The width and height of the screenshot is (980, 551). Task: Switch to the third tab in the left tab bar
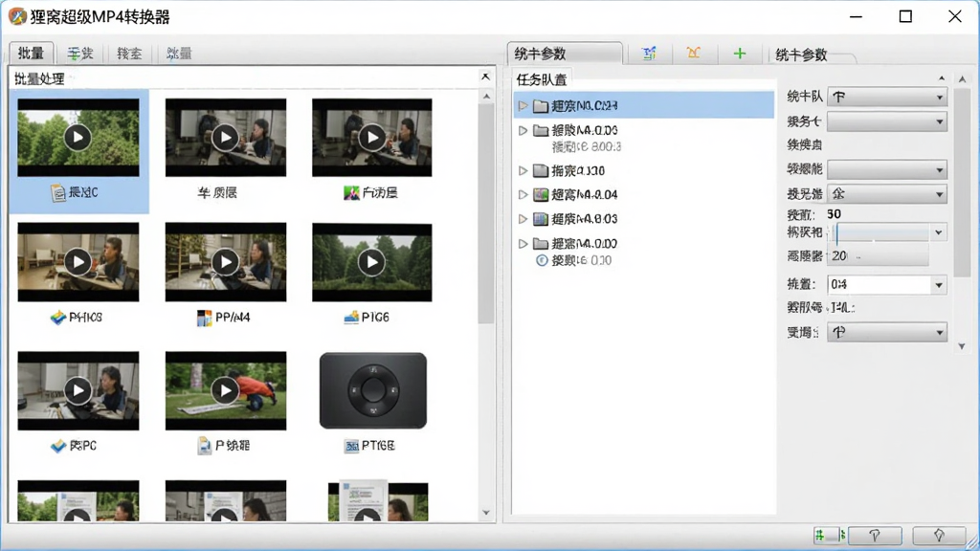click(x=129, y=54)
